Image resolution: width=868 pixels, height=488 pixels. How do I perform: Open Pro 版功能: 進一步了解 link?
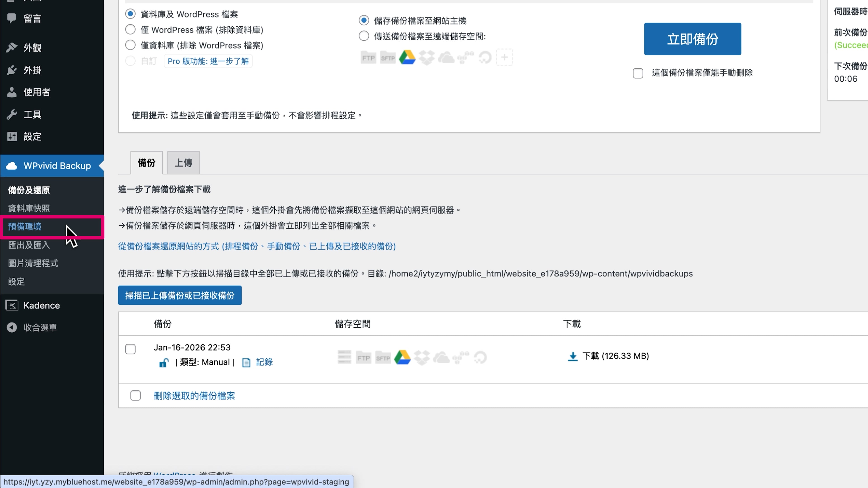tap(208, 61)
